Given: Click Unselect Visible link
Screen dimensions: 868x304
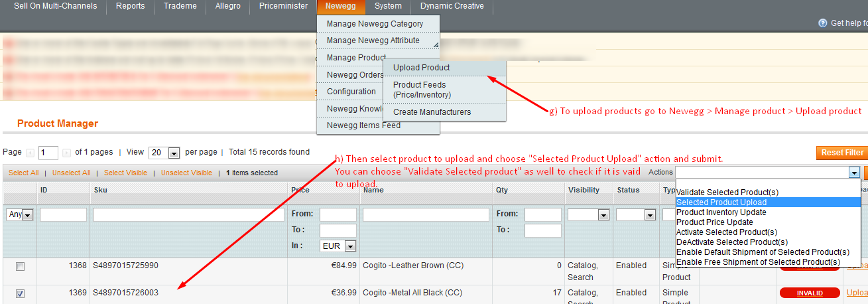Looking at the screenshot, I should [186, 173].
